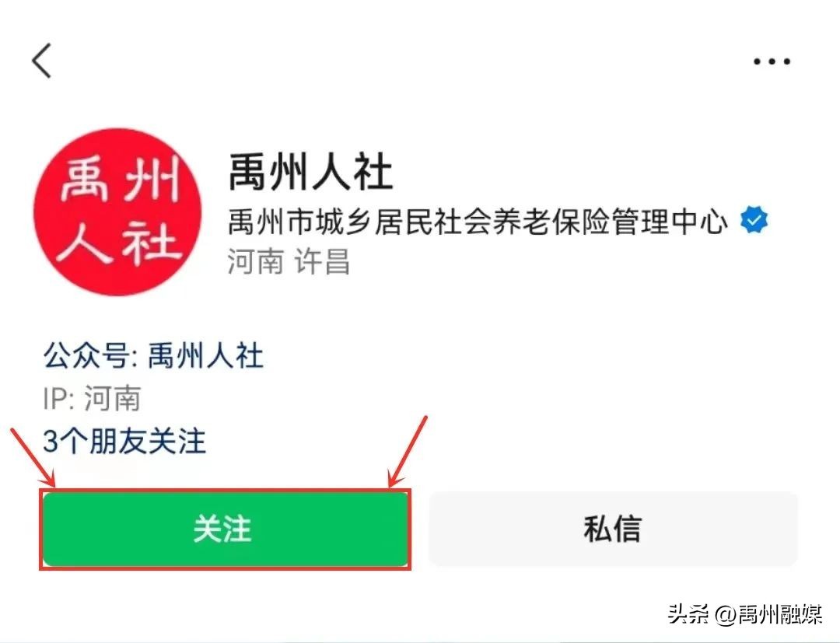This screenshot has height=643, width=840.
Task: Tap the red 禹州人社 circular avatar
Action: [118, 211]
